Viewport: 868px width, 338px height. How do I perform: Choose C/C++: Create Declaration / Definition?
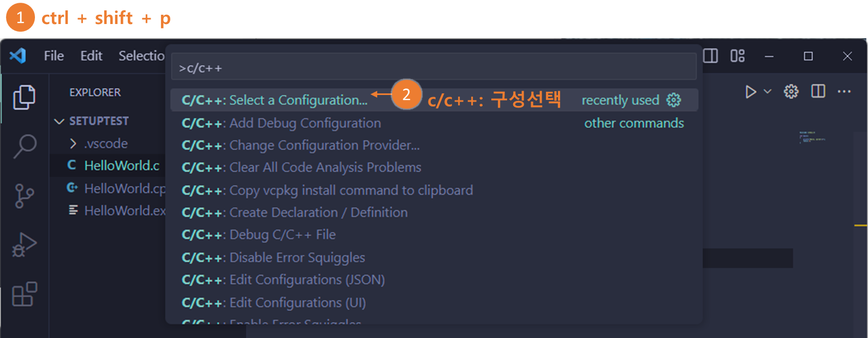point(434,212)
